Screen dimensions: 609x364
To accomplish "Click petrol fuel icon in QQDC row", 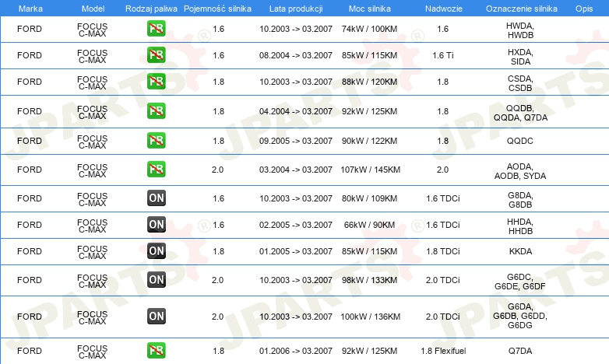I will pyautogui.click(x=156, y=140).
